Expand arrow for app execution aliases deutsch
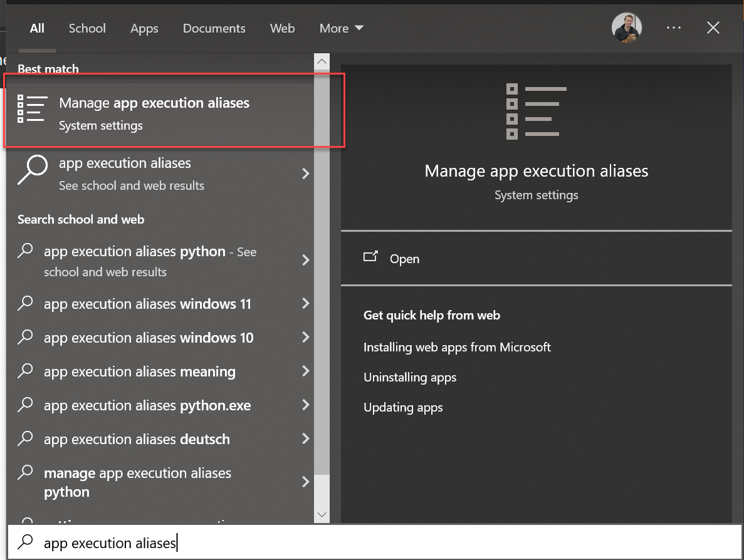 [x=306, y=439]
